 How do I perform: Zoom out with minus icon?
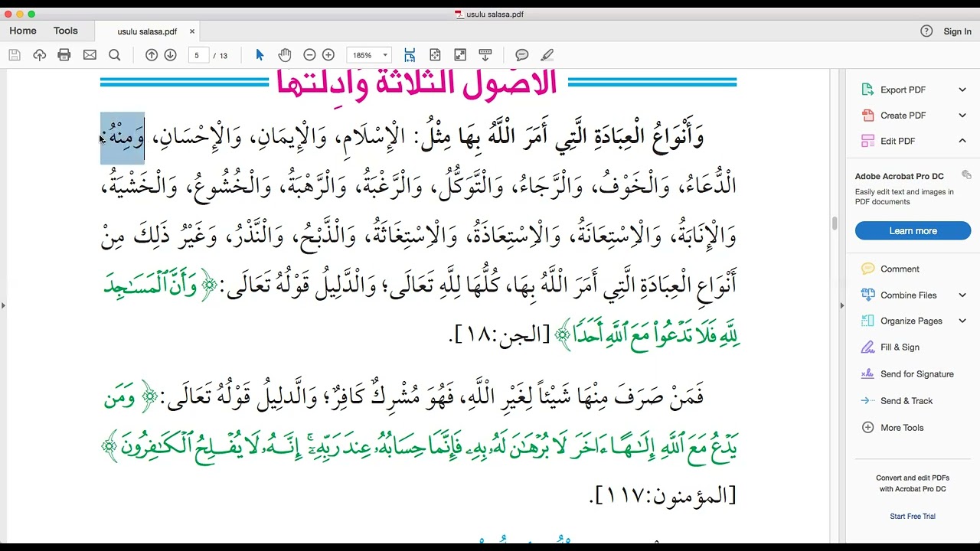(309, 55)
